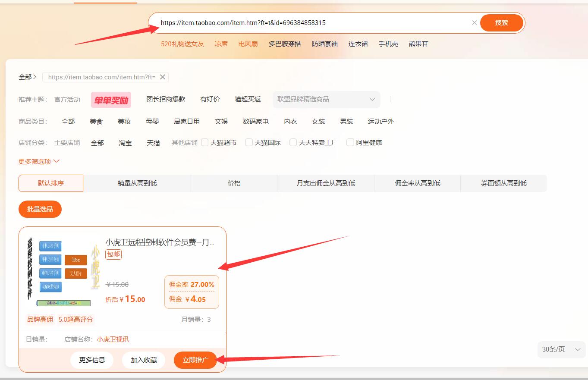This screenshot has width=588, height=380.
Task: Open the 单单奖励 theme banner
Action: [111, 100]
